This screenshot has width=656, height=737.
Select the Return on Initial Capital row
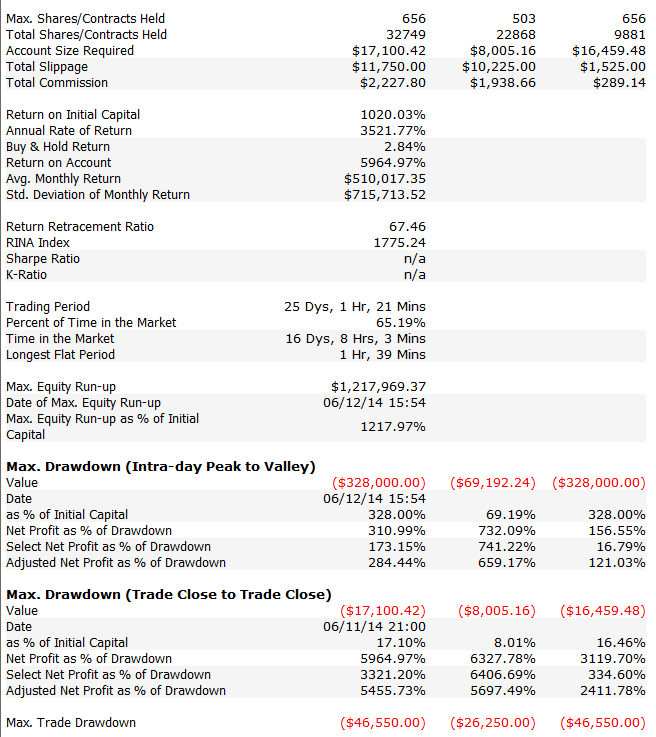click(x=326, y=115)
